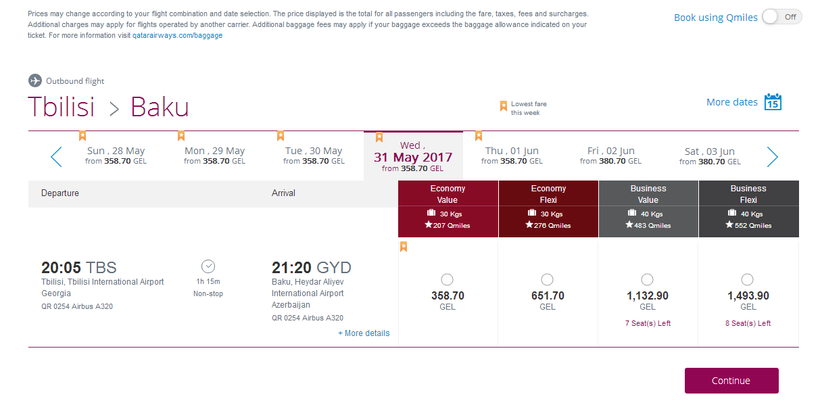Select the 358.70 GEL Economy Value fare
Viewport: 820px width, 405px height.
point(447,279)
